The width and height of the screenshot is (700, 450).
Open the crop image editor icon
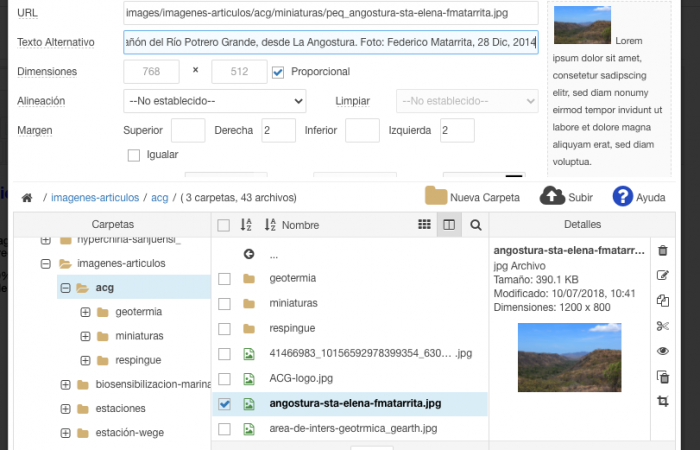662,401
